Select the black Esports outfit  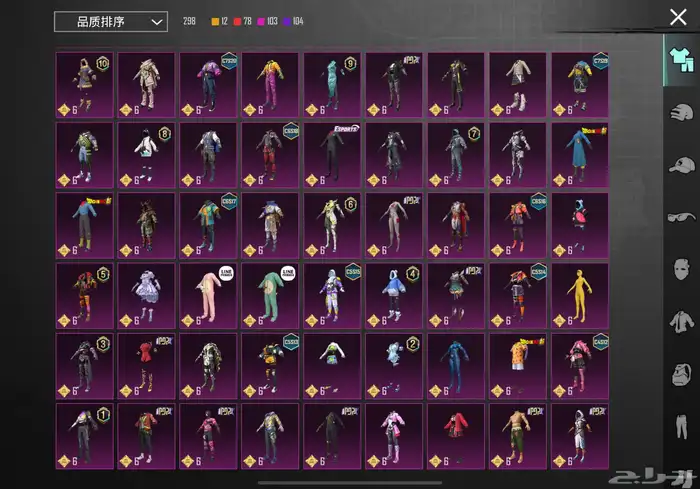pos(332,156)
